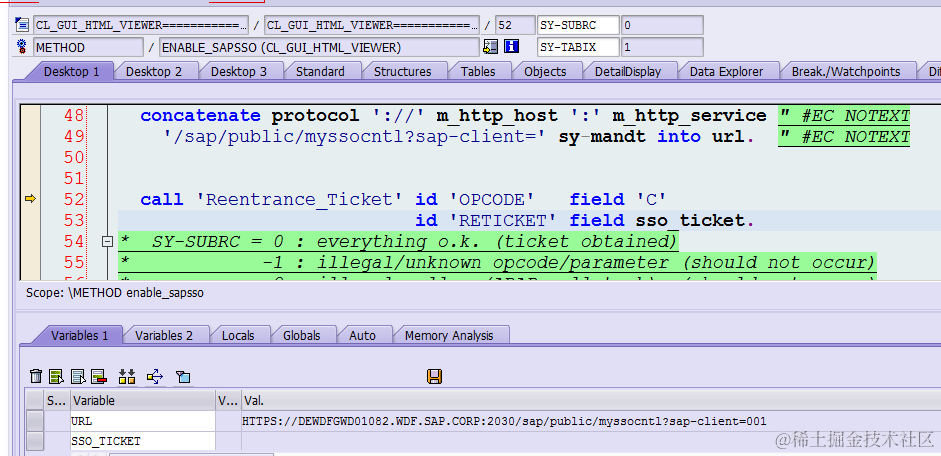941x456 pixels.
Task: Click the second CL_GUI_HTML_VIEWER include field
Action: coord(371,25)
